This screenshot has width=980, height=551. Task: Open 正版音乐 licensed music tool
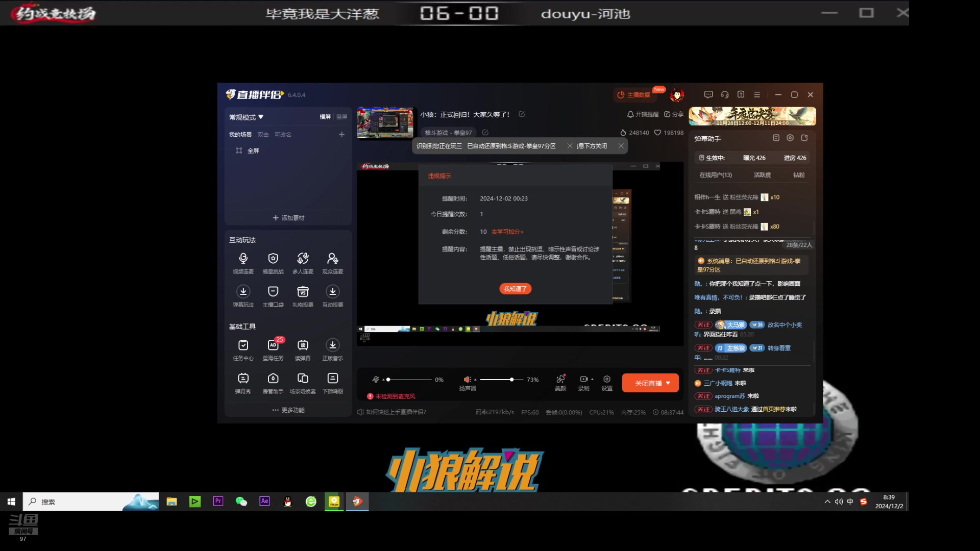pos(333,350)
